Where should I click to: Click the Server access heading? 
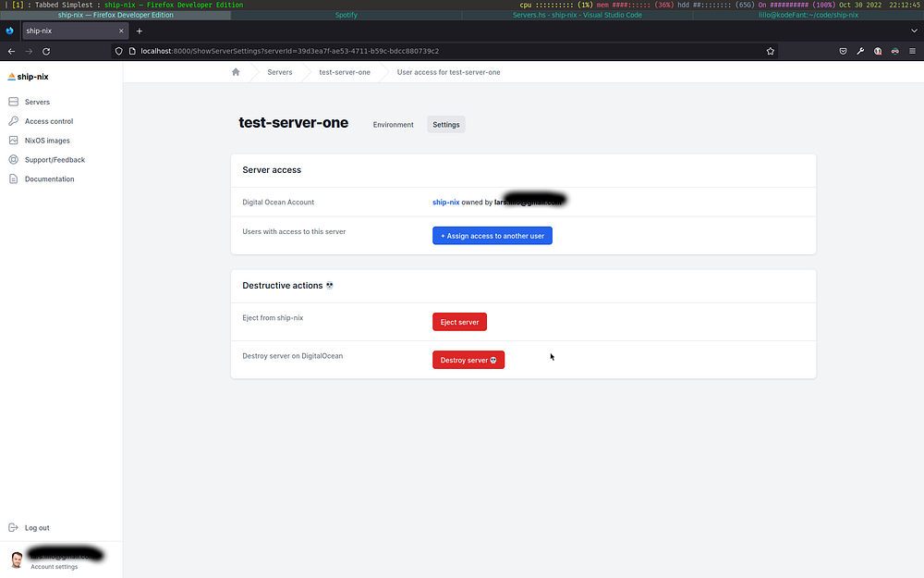coord(272,170)
